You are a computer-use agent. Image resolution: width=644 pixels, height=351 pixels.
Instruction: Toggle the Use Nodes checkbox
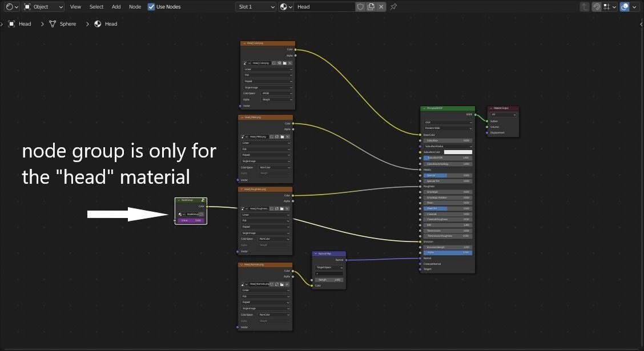pos(151,7)
